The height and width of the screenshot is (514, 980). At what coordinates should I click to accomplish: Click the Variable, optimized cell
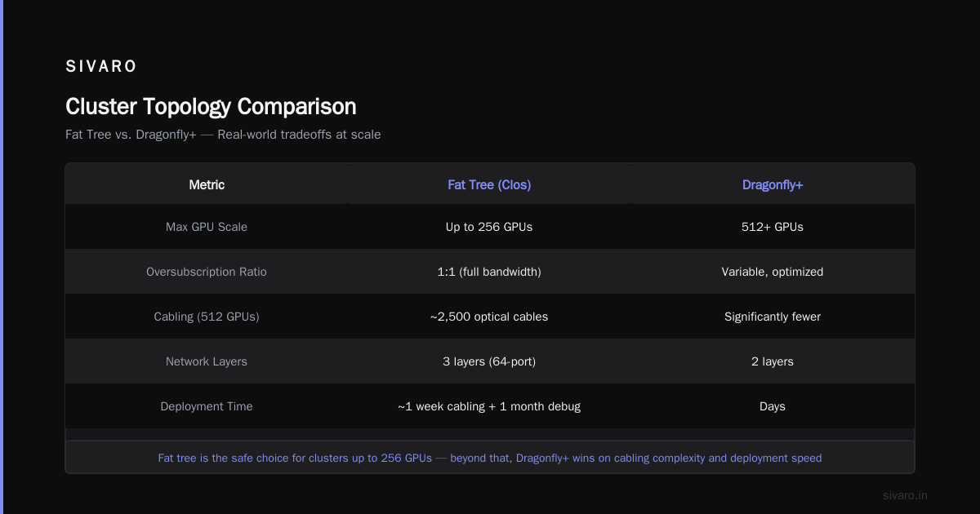coord(773,272)
